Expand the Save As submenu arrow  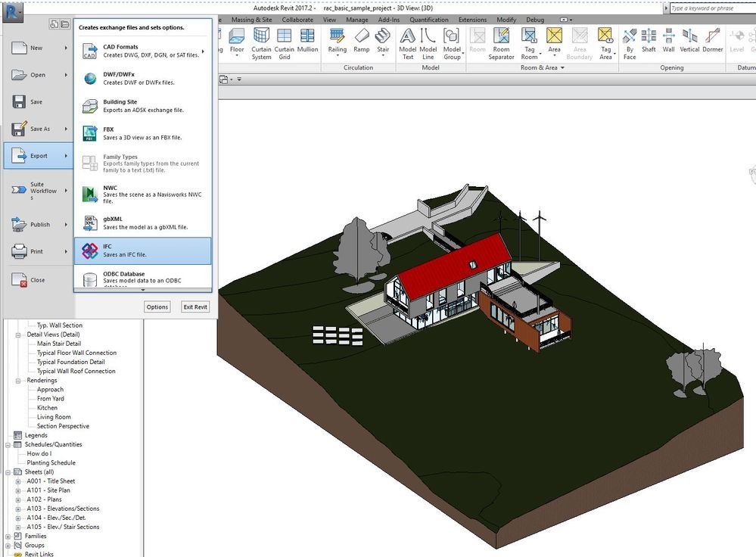pos(66,129)
